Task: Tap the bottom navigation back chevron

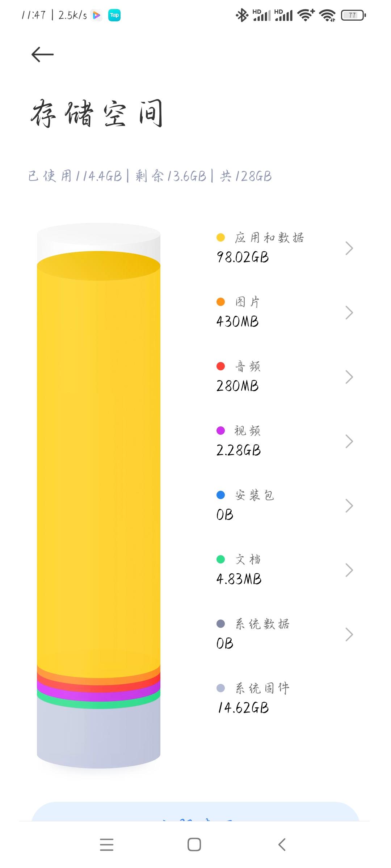Action: point(282,844)
